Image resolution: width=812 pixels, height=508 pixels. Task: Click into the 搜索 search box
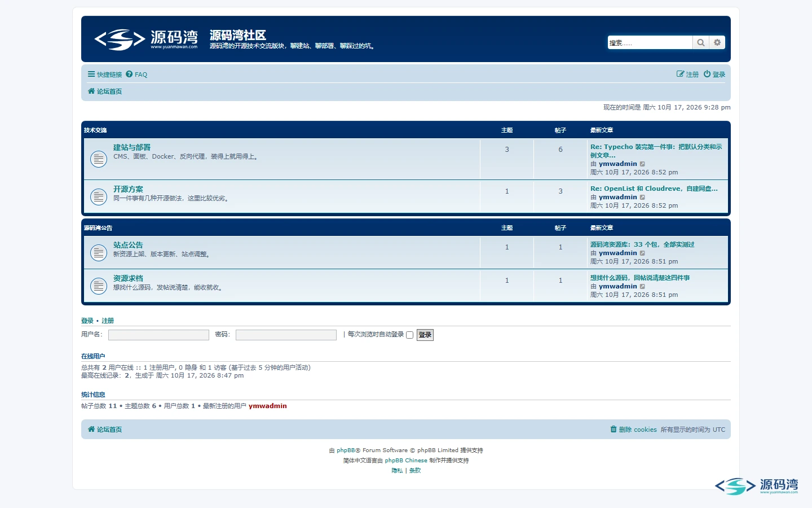650,42
